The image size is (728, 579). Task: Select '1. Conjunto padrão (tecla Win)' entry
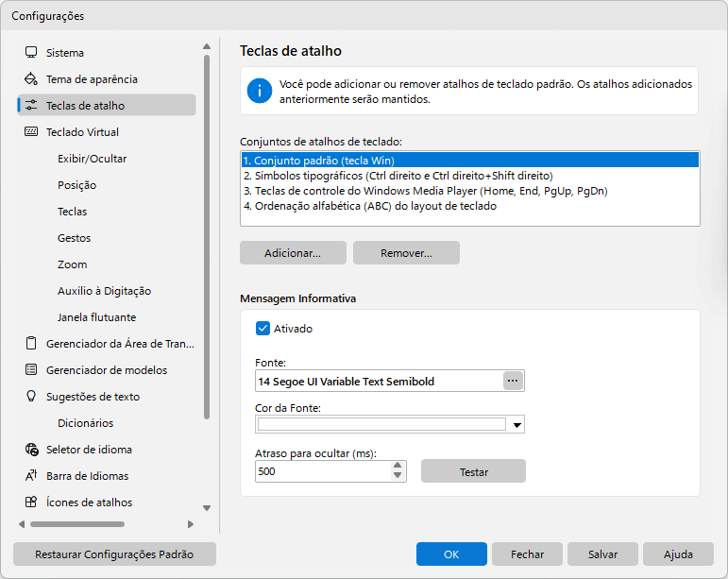[x=470, y=161]
